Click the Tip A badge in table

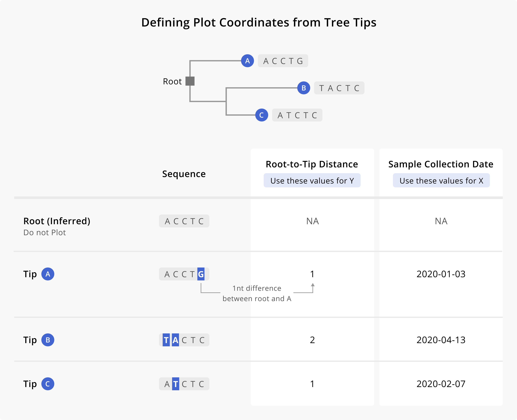point(48,274)
